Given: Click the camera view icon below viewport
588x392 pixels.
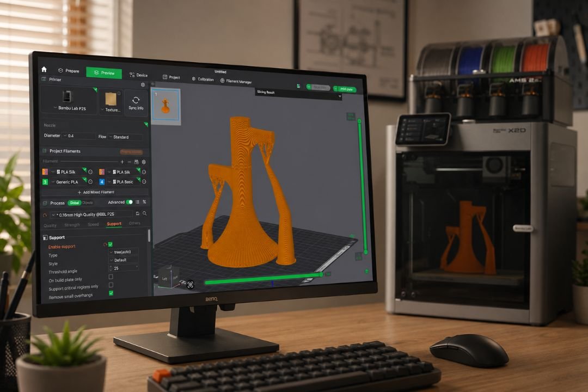Looking at the screenshot, I should point(191,285).
